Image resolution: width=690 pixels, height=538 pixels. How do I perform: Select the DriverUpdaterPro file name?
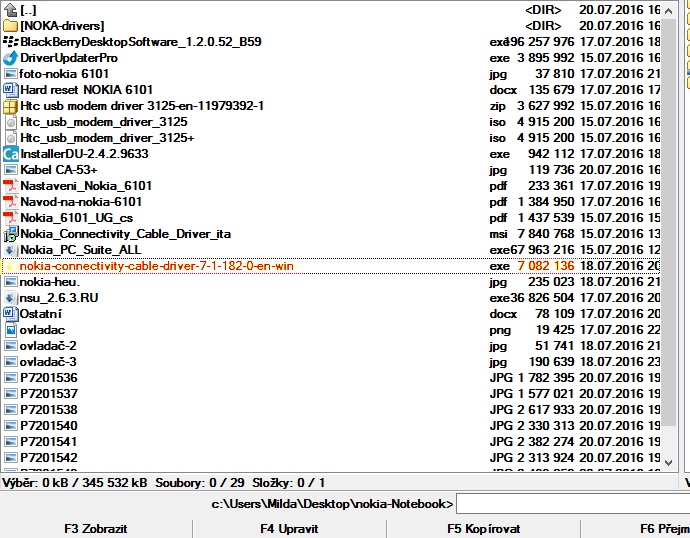[69, 58]
